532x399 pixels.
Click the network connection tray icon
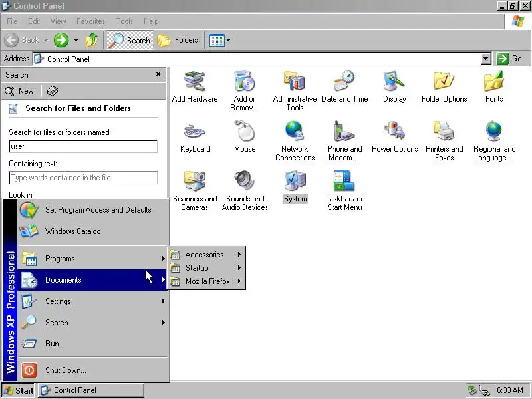(485, 390)
